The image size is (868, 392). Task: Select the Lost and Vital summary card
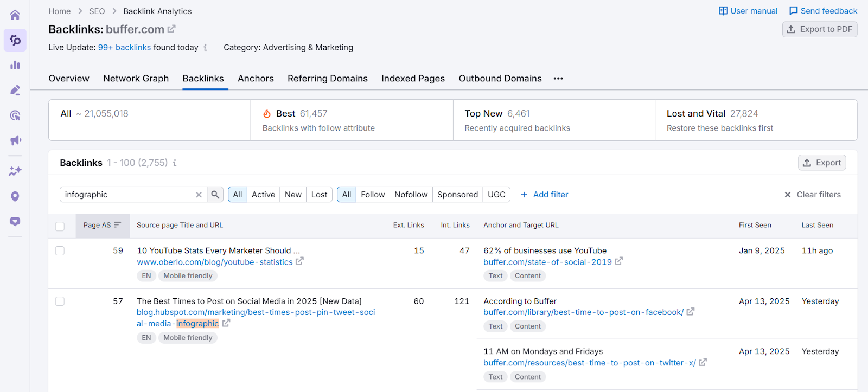coord(756,120)
